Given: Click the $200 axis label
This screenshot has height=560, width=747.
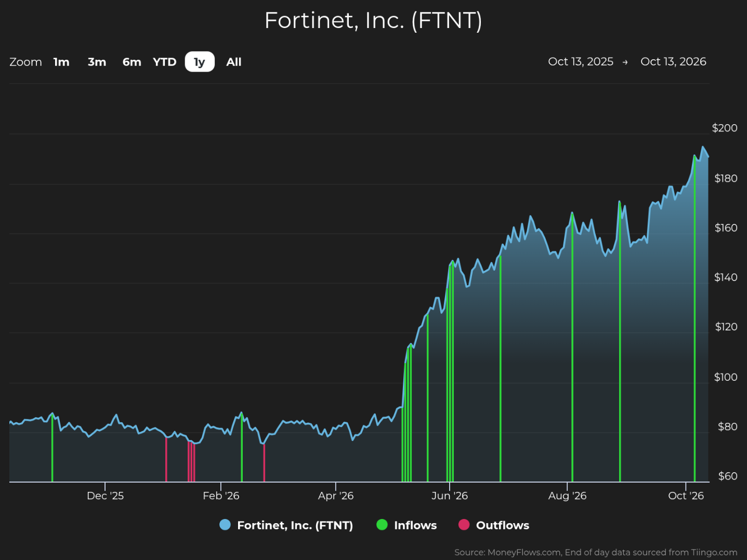Looking at the screenshot, I should [725, 128].
